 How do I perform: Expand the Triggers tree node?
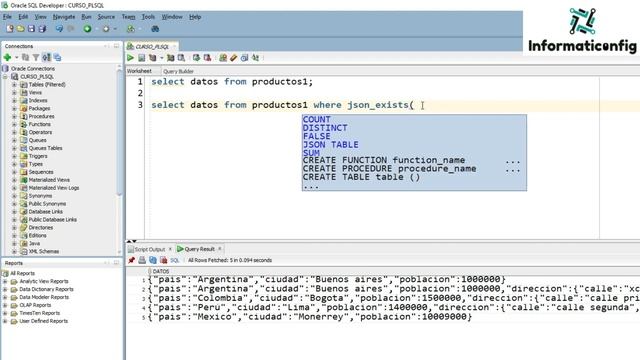pos(14,156)
